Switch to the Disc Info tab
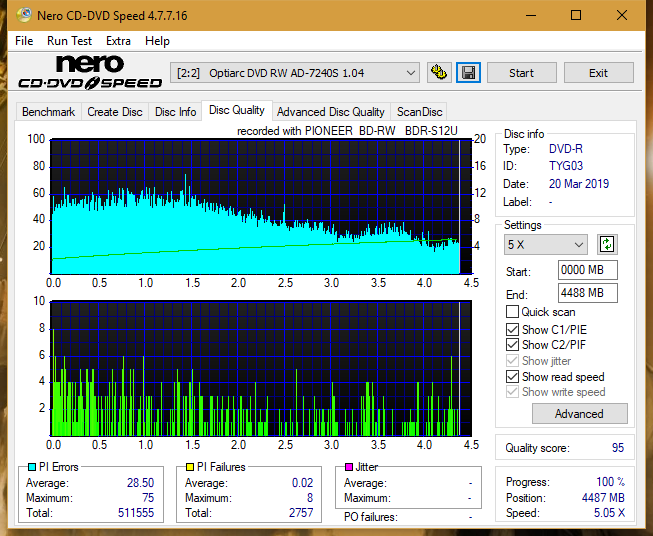The image size is (653, 536). [x=175, y=112]
